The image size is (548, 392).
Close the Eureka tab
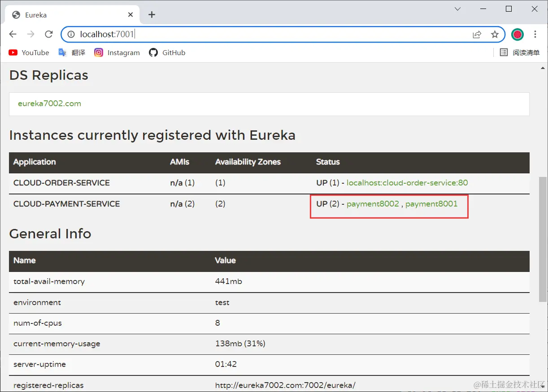click(130, 15)
